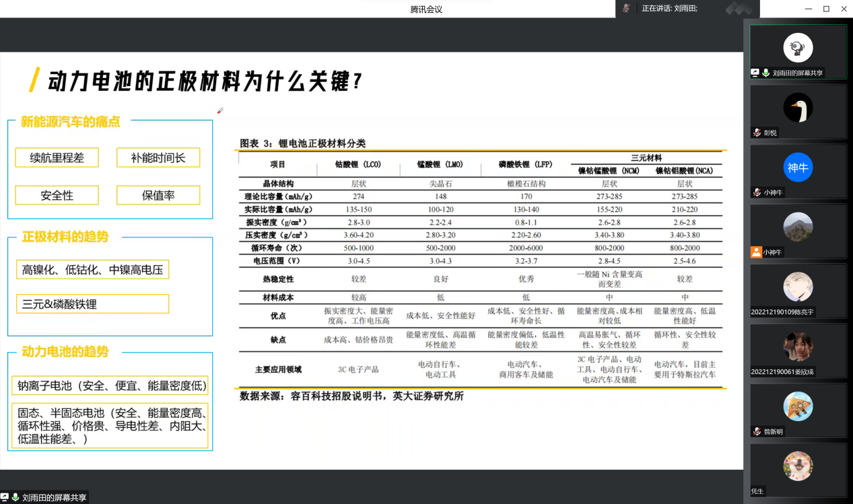Maximize the 腾讯会议 window

coord(826,9)
